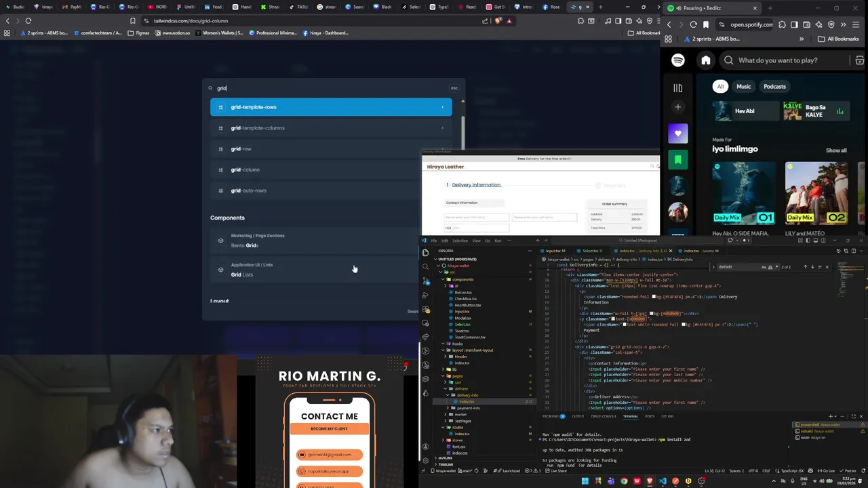Open VS Code Accounts icon
Screen dimensions: 868x488
[x=425, y=446]
